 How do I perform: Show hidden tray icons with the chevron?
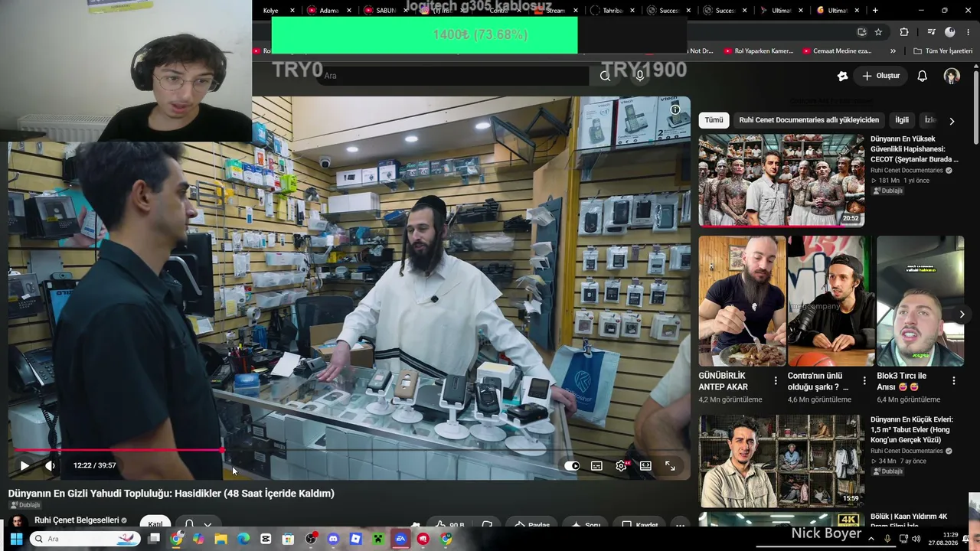(871, 539)
